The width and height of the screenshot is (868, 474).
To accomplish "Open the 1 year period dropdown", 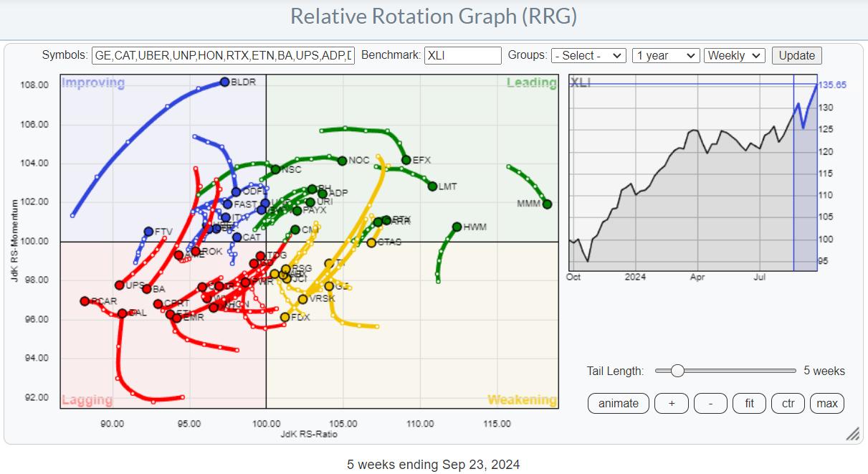I will coord(666,56).
